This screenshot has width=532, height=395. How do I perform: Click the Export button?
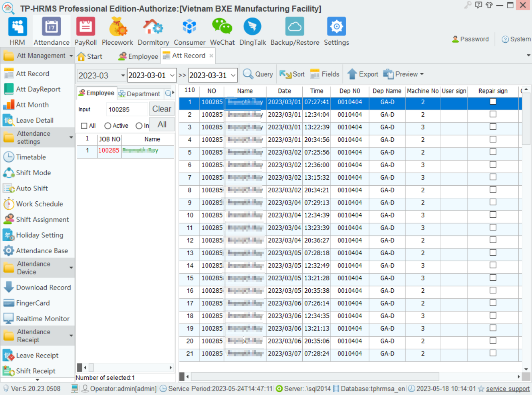click(x=363, y=74)
